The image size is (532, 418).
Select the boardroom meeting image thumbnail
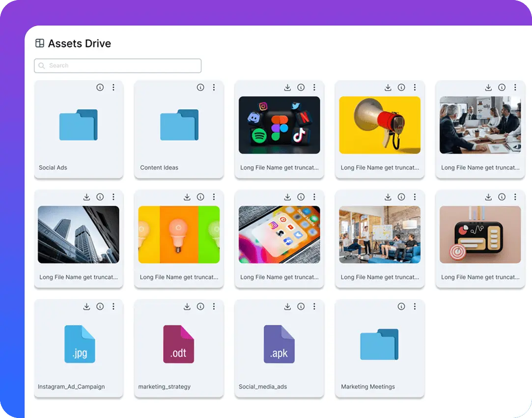[x=479, y=124]
